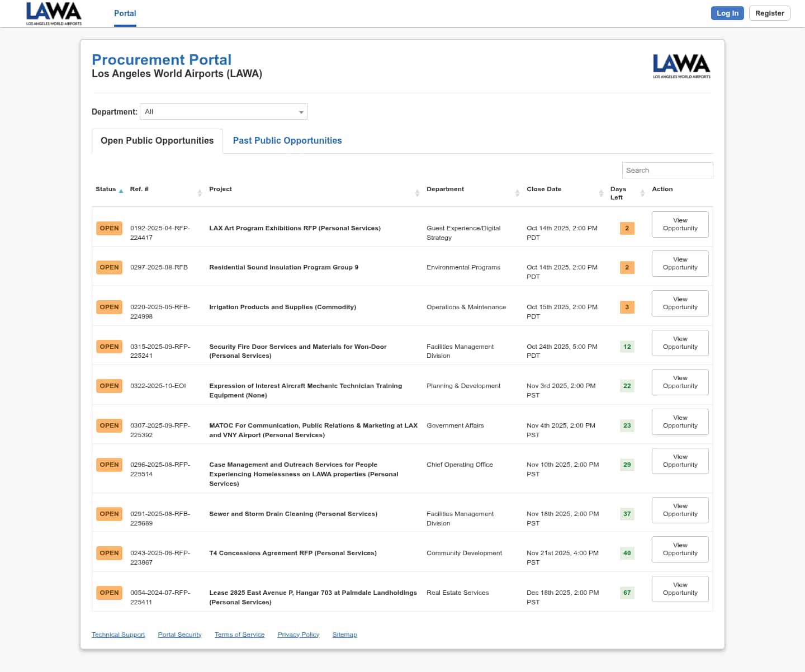805x672 pixels.
Task: Click project title Irrigation Products and Supplies
Action: pos(283,307)
